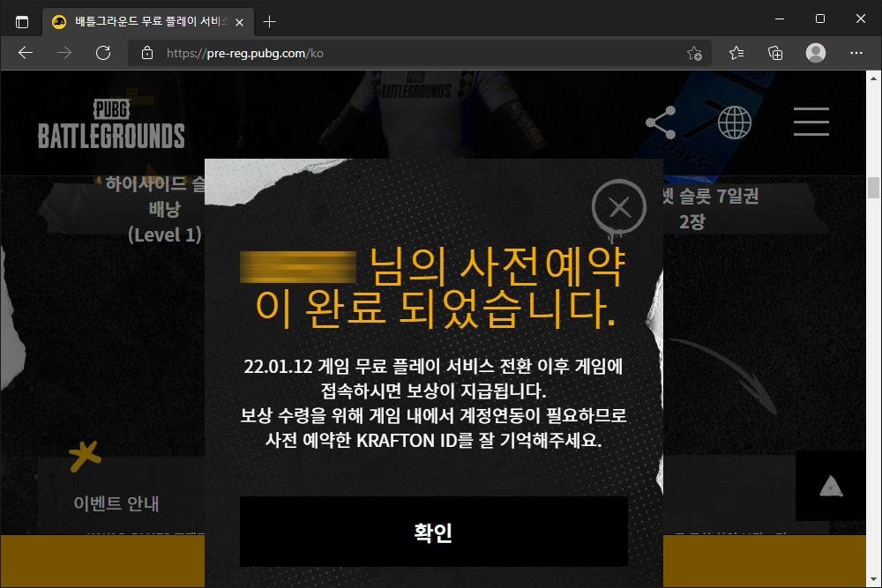
Task: Add this page to favorites
Action: [x=694, y=53]
